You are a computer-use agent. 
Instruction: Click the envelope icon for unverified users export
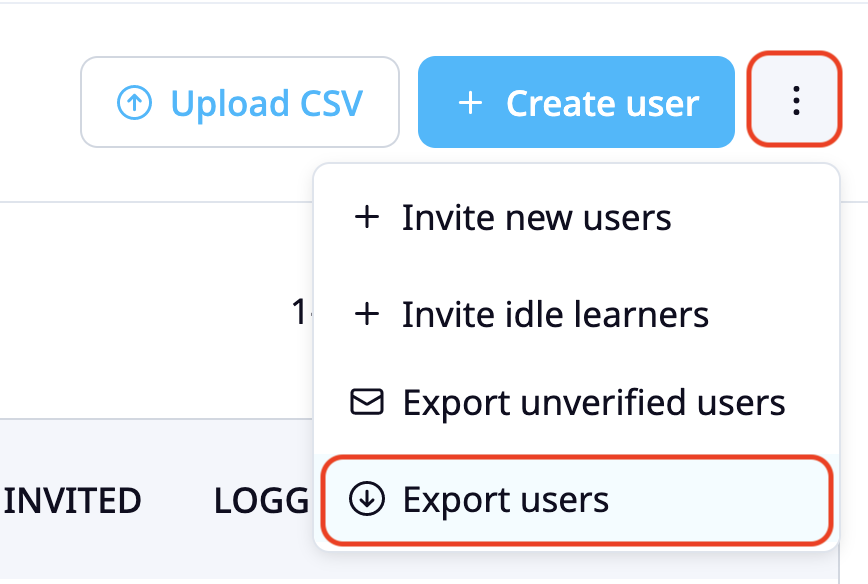(366, 402)
